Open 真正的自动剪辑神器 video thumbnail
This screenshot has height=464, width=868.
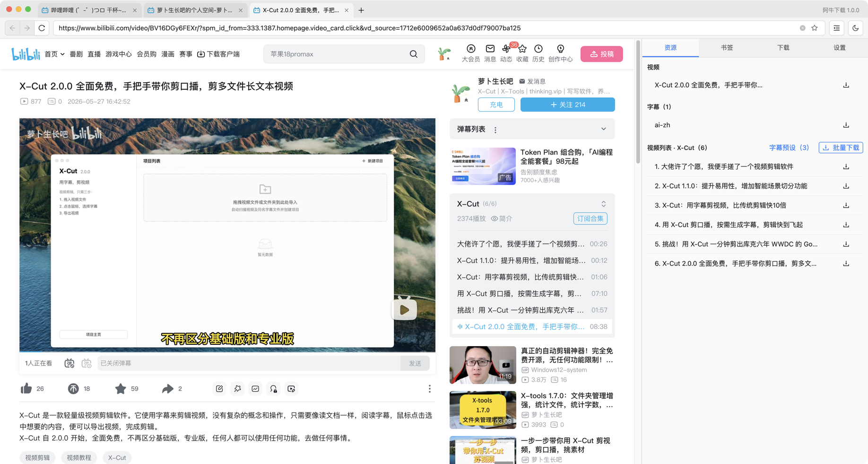point(483,365)
